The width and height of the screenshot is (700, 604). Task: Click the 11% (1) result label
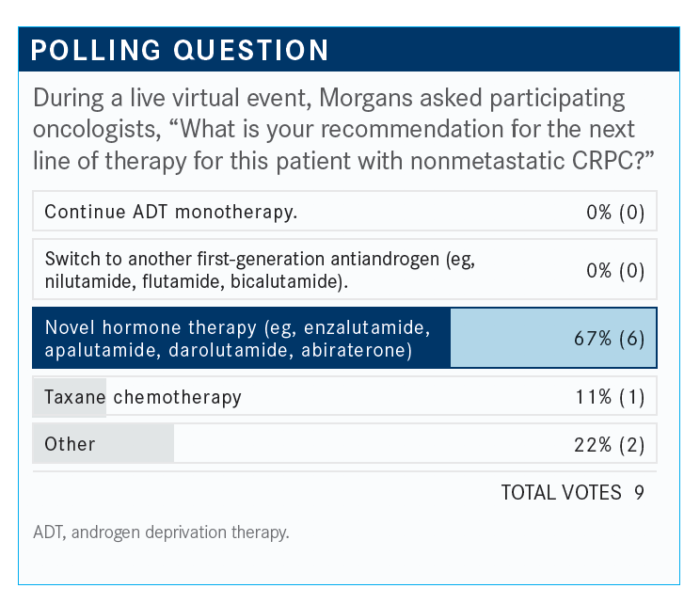pyautogui.click(x=610, y=397)
